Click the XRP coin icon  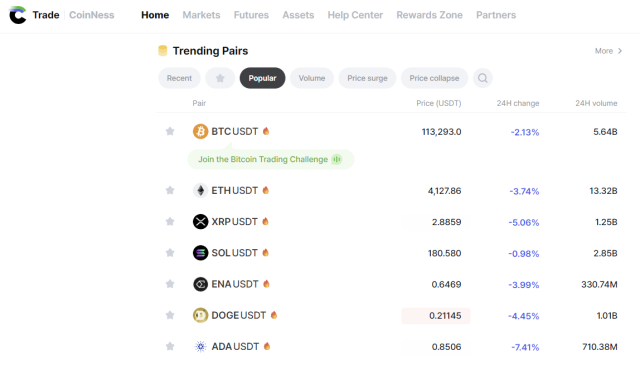pyautogui.click(x=200, y=222)
